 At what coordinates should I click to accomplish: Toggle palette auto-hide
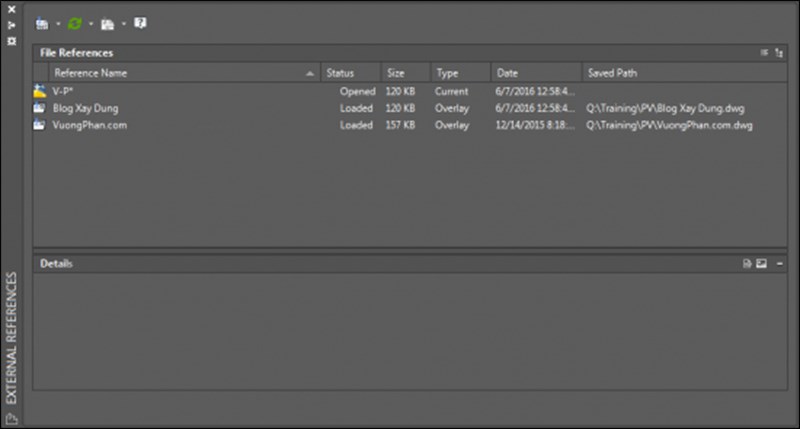(x=11, y=25)
